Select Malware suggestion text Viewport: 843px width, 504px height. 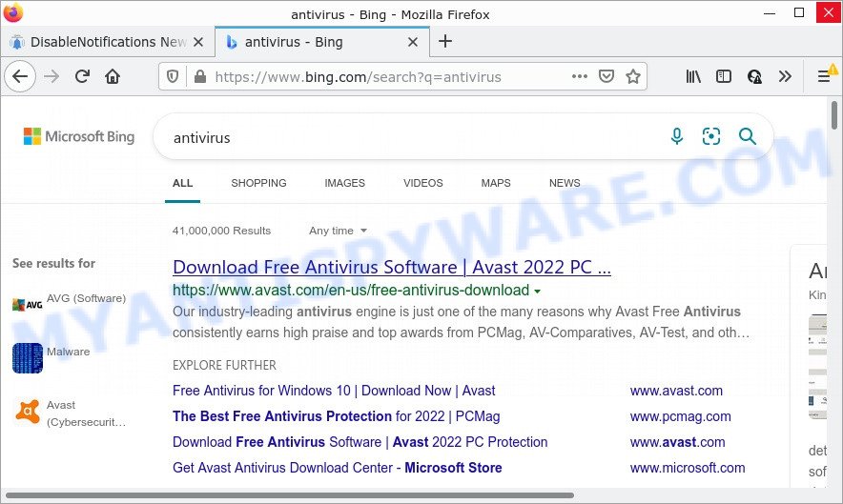69,352
